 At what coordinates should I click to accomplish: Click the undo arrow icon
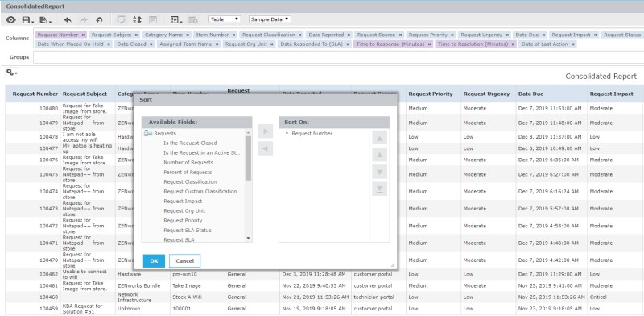68,19
